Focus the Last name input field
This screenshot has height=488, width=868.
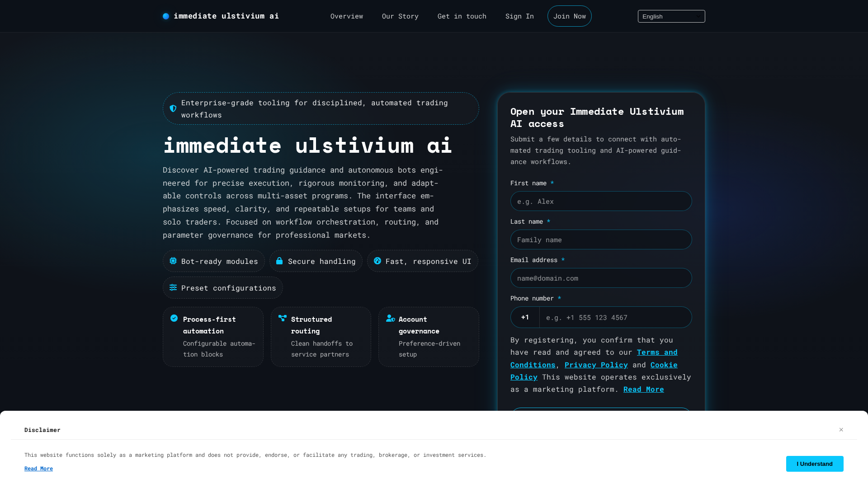(601, 239)
